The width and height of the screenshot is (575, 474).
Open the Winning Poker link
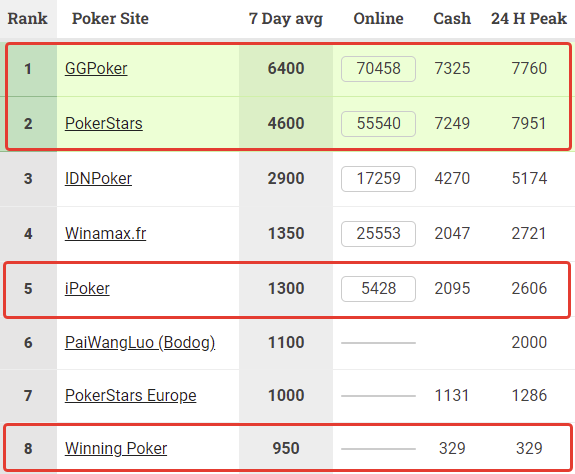point(116,448)
